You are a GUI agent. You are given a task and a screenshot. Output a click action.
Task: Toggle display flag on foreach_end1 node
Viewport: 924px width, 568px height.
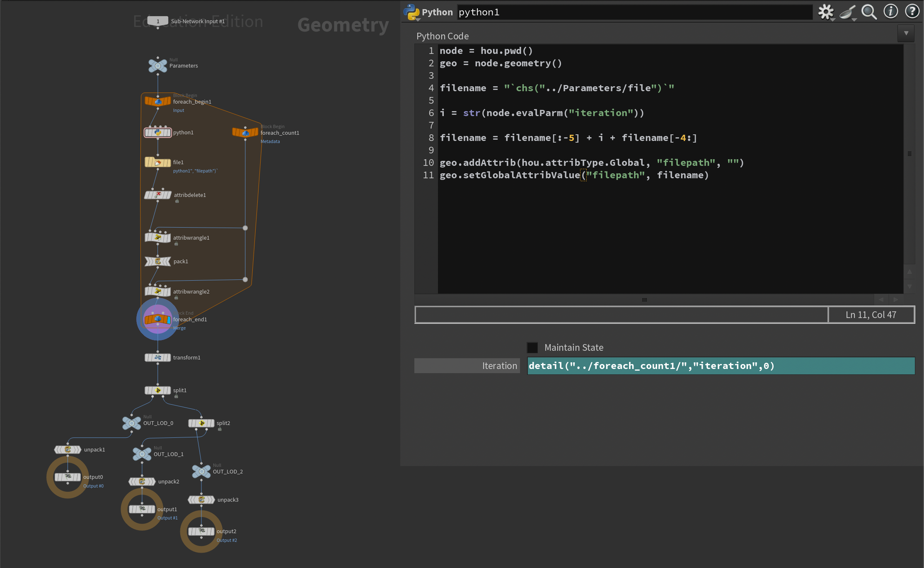point(169,320)
